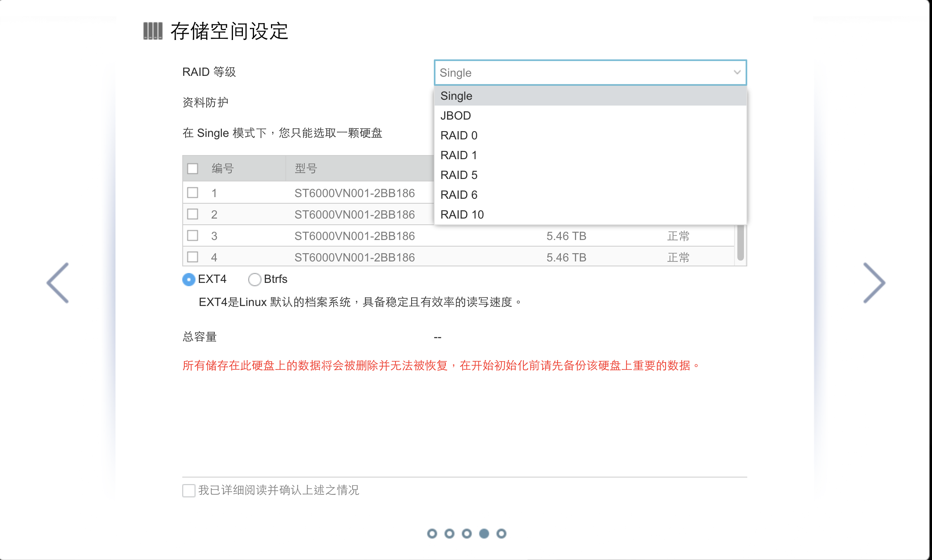Screen dimensions: 932x560
Task: Click the 型号 column header
Action: point(306,169)
